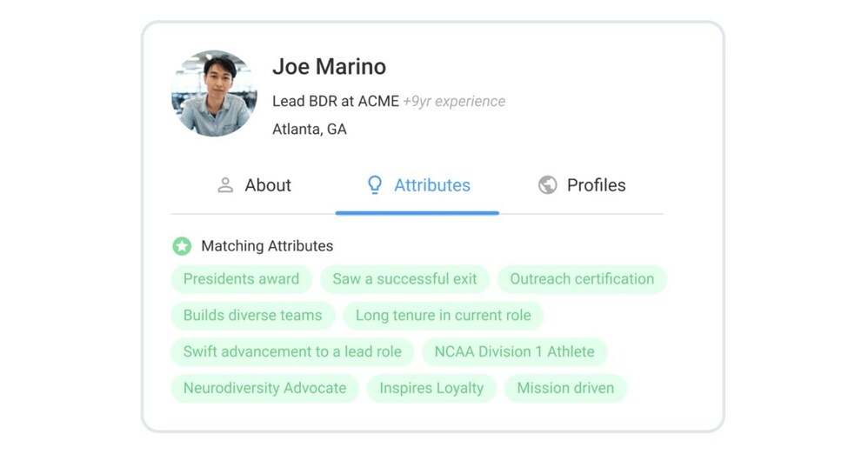Click the globe icon beside Profiles

click(x=547, y=185)
